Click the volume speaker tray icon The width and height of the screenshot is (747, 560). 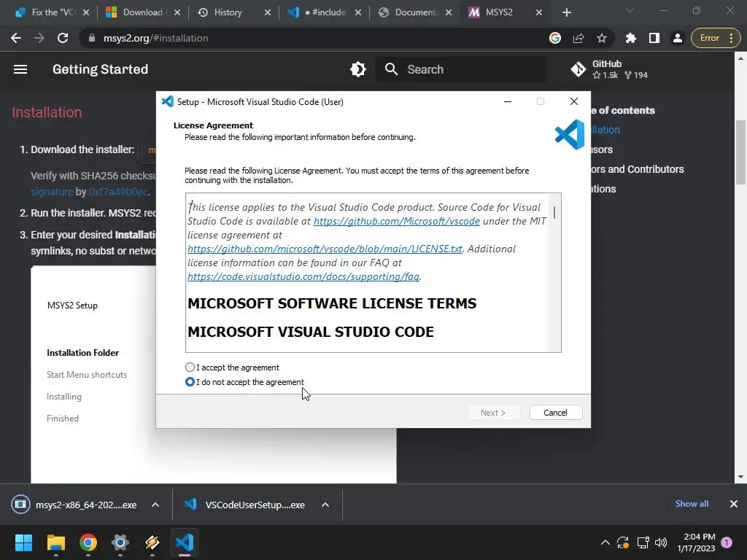(661, 542)
